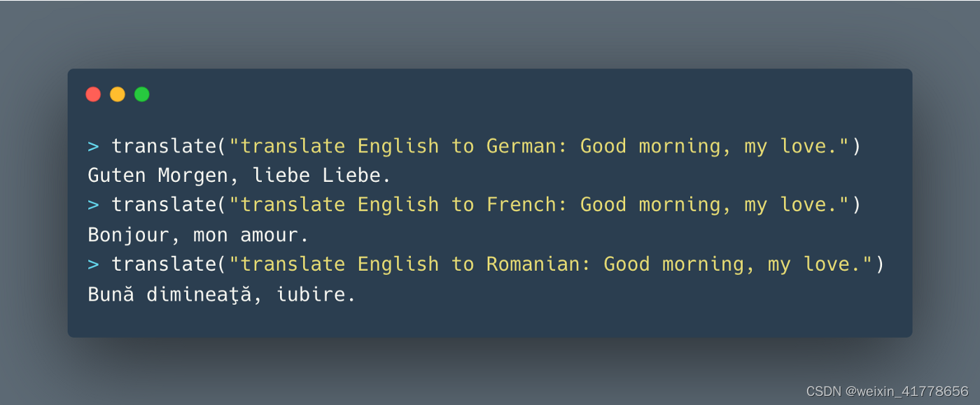The image size is (980, 405).
Task: Click the green maximize dot
Action: pos(142,94)
